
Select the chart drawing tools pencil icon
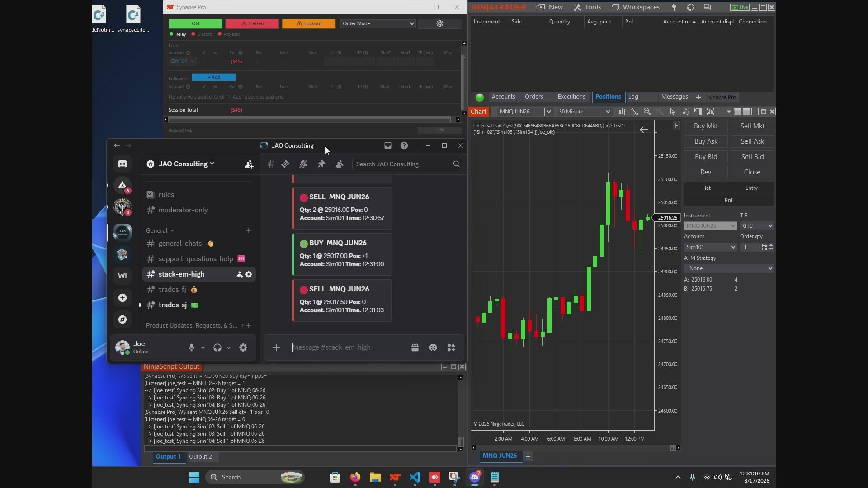[x=635, y=112]
